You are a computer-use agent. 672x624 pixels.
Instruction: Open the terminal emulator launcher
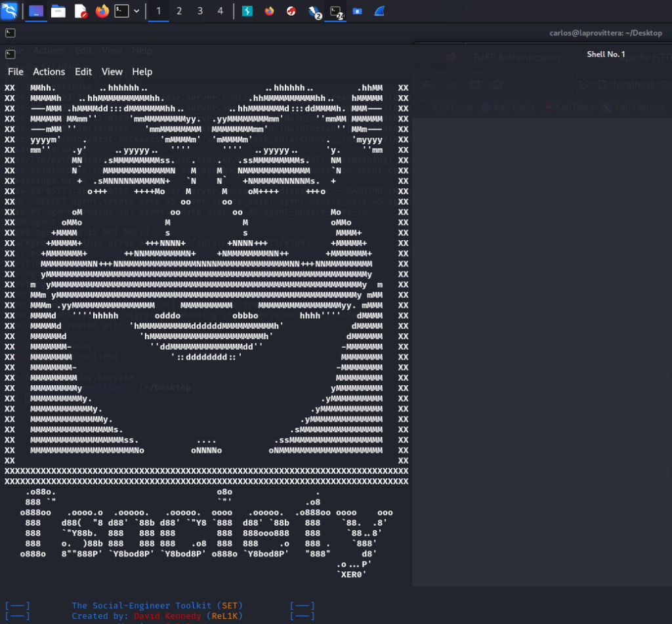pos(121,11)
